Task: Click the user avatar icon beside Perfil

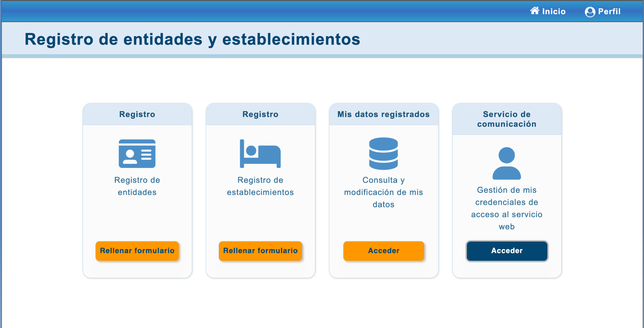Action: [x=590, y=12]
